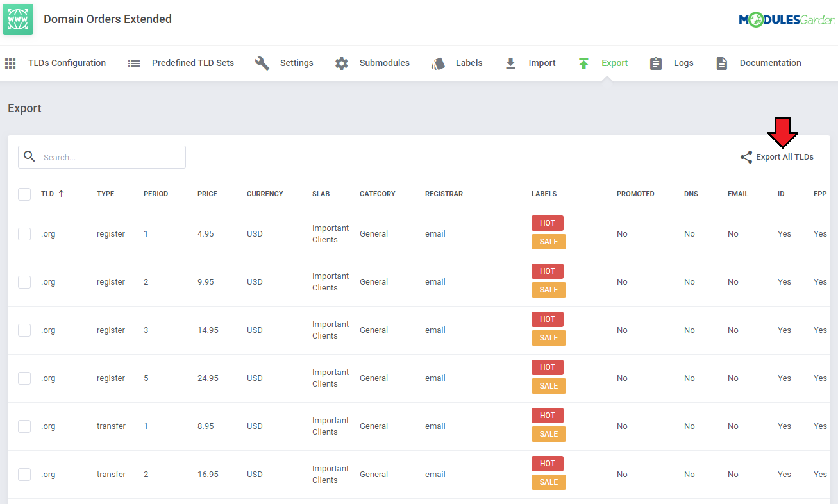Sort by the Period column header
838x504 pixels.
[156, 194]
